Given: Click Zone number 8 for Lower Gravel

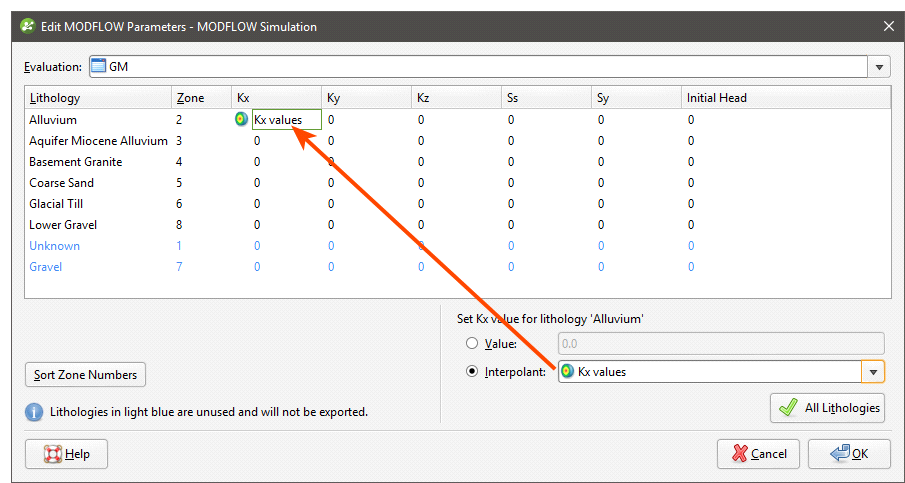Looking at the screenshot, I should (x=201, y=224).
